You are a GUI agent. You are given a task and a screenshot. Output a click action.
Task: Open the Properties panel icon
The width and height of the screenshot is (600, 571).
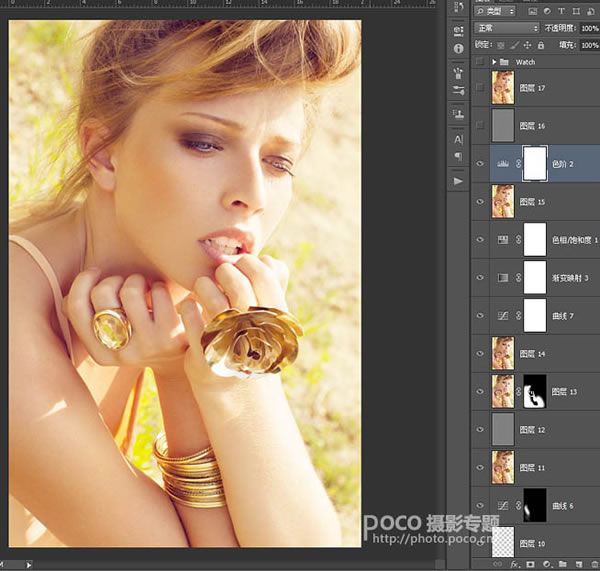(458, 30)
